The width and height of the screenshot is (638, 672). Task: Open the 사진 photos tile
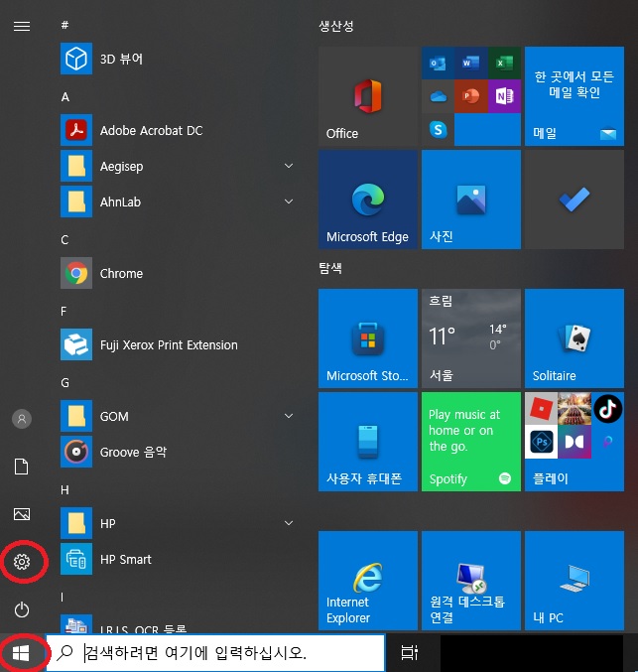pos(471,200)
